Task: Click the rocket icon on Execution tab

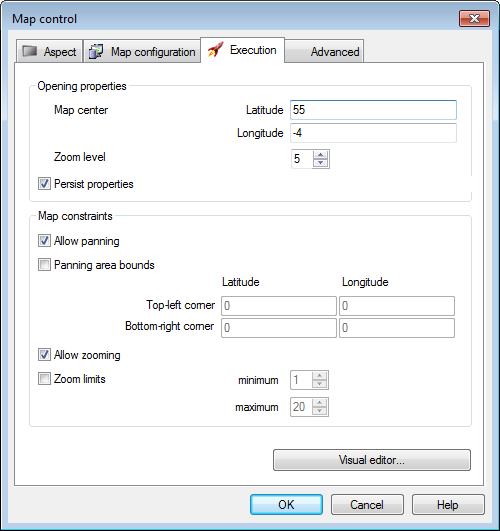Action: click(215, 49)
